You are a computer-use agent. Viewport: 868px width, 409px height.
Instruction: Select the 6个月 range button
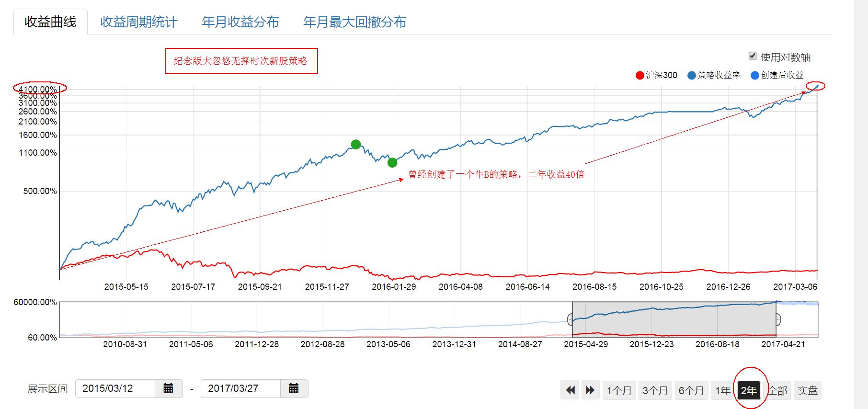691,390
